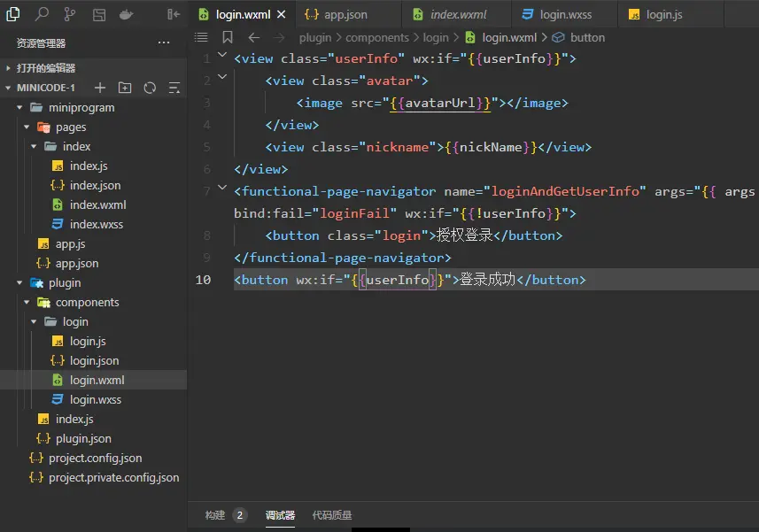Click the new folder icon in MINICODE-1
This screenshot has height=532, width=759.
point(125,88)
